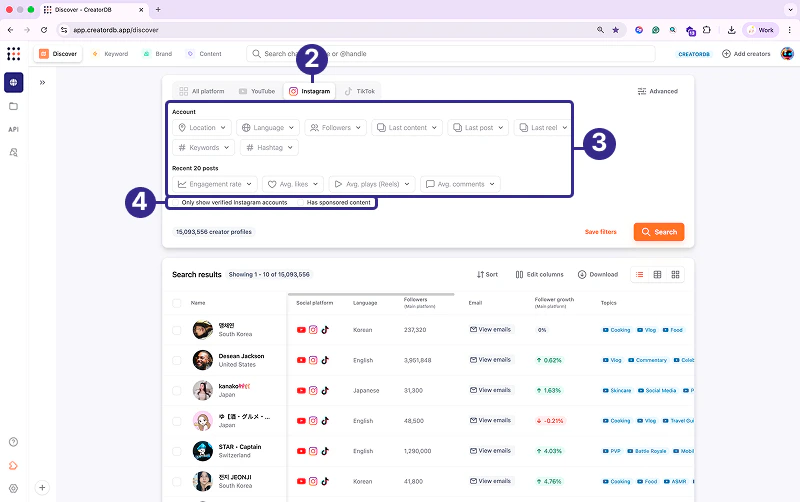Click Save filters link
800x502 pixels.
pos(601,232)
